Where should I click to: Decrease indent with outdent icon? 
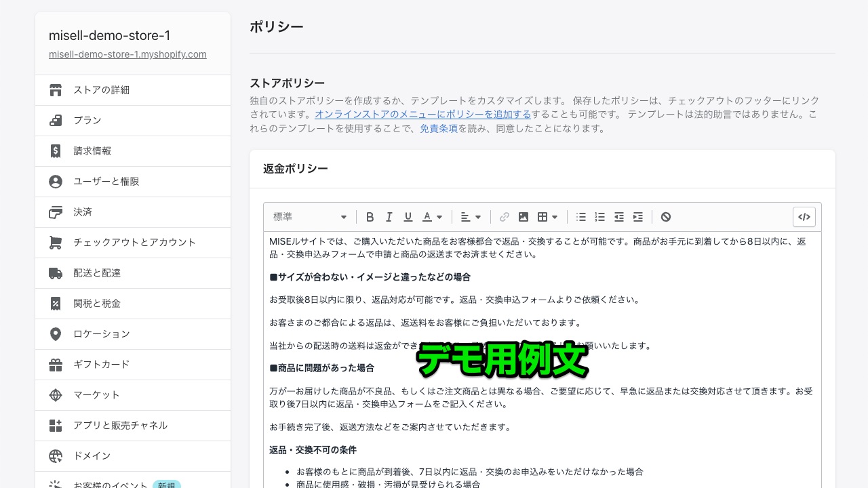(x=618, y=217)
